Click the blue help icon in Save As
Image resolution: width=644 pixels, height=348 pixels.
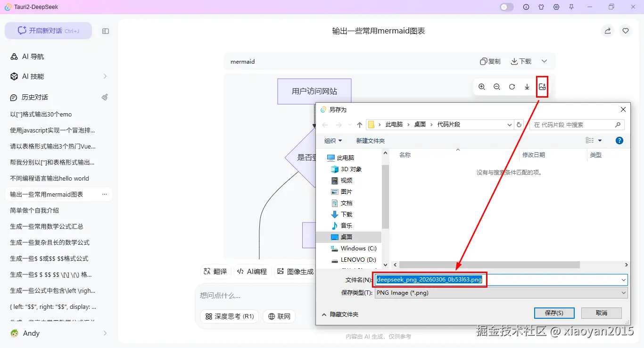619,141
